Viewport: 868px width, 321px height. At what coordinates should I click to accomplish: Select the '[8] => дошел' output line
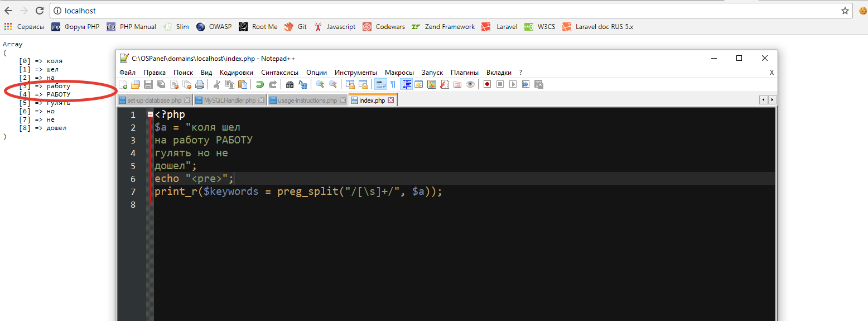42,128
